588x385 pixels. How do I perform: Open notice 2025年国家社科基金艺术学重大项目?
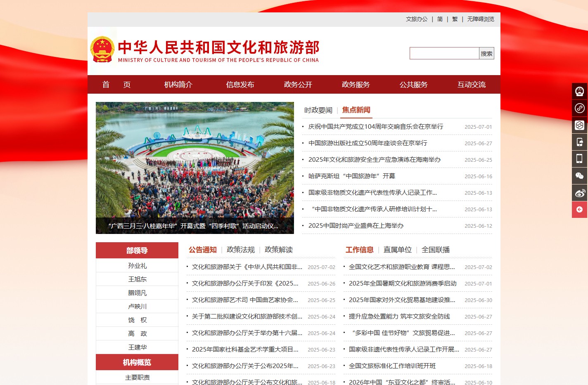245,350
